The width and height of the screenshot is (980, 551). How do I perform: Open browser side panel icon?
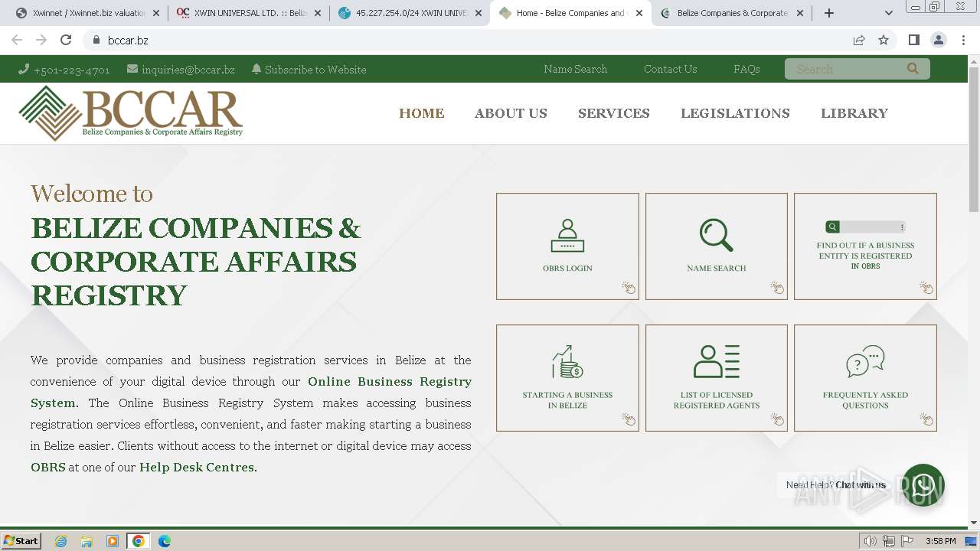[914, 40]
